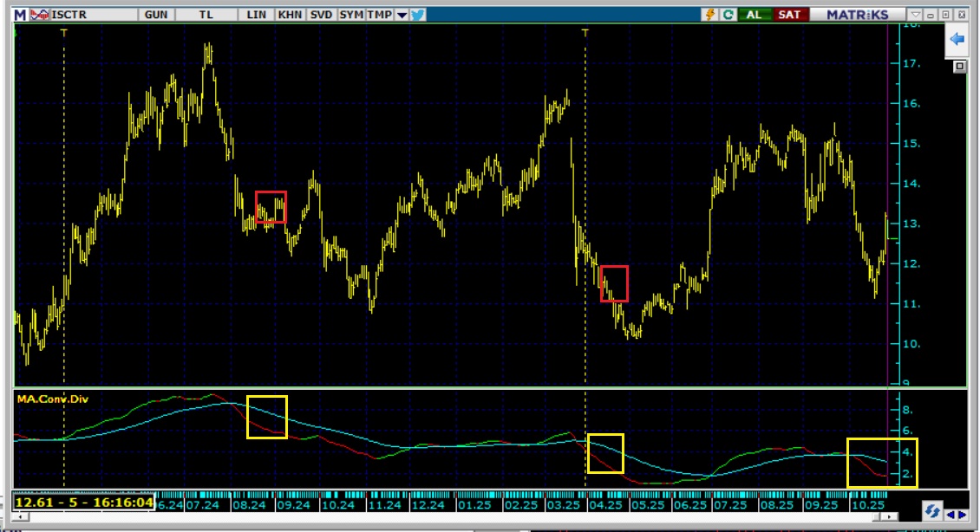Click the Twitter bird icon
Screen dimensions: 980x532
click(418, 15)
